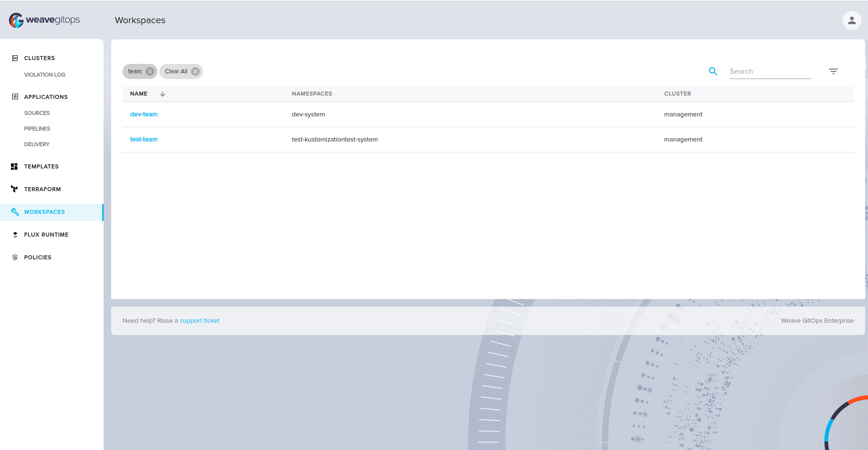
Task: Click the Terraform sidebar icon
Action: (14, 189)
